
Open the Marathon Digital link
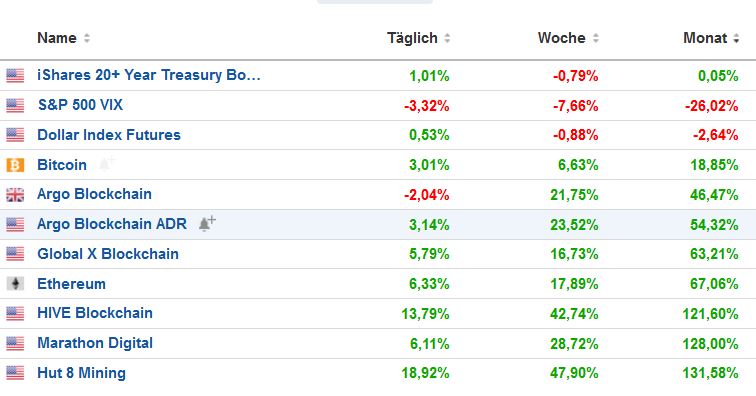95,343
